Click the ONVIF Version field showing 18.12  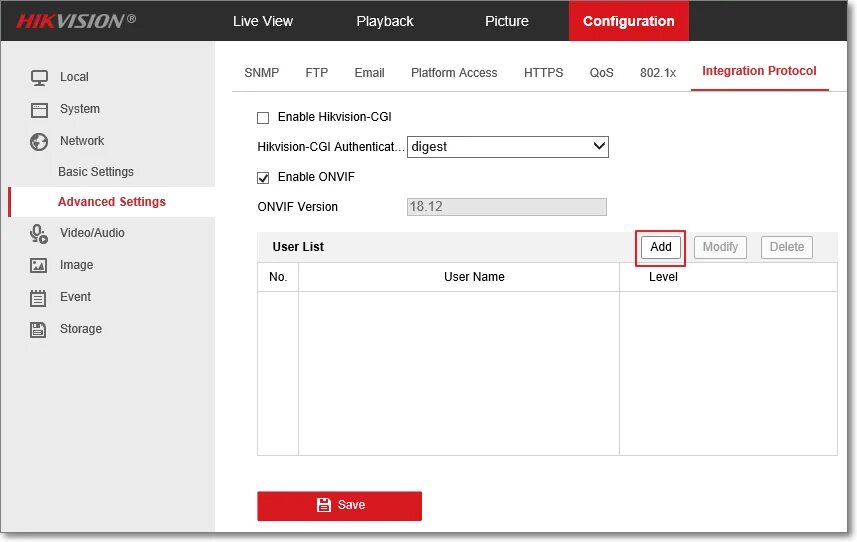[x=507, y=207]
